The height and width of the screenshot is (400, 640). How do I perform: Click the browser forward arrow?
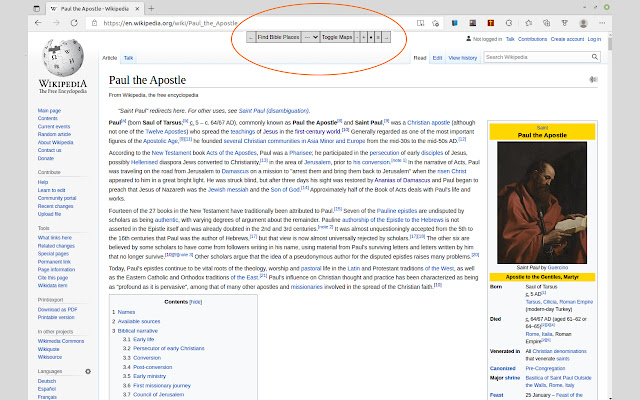tap(56, 23)
